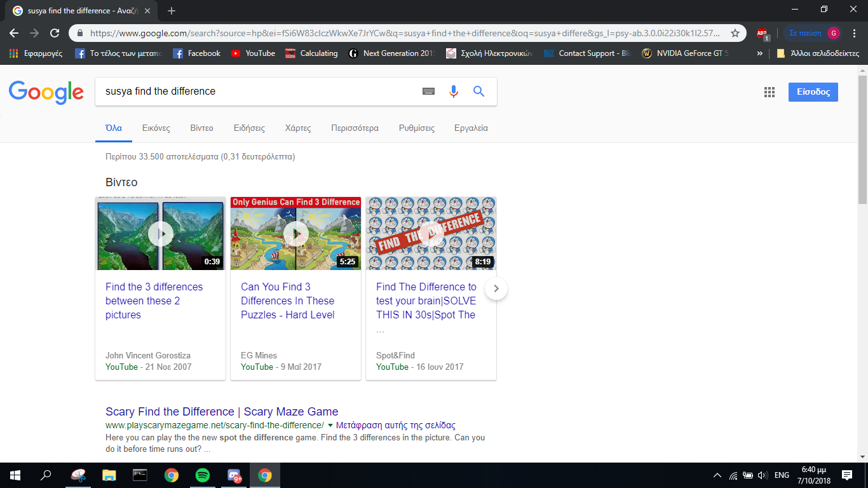The image size is (868, 488).
Task: Click the microphone voice search icon
Action: pyautogui.click(x=453, y=91)
